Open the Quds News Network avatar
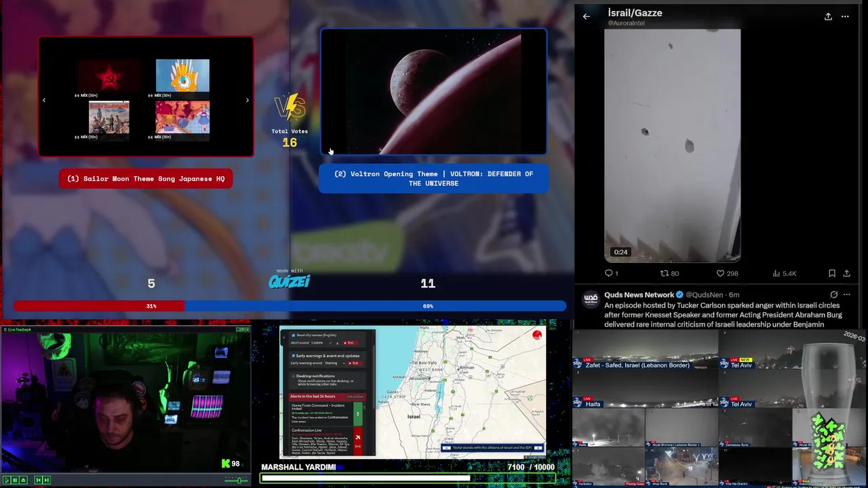The image size is (868, 488). click(591, 298)
